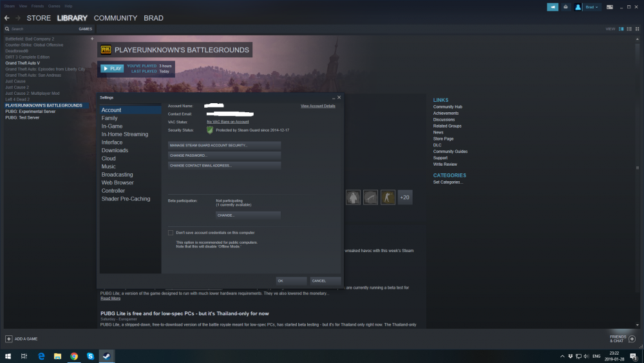Viewport: 644px width, 363px height.
Task: Open No VAC Bans on Account link
Action: (x=227, y=122)
